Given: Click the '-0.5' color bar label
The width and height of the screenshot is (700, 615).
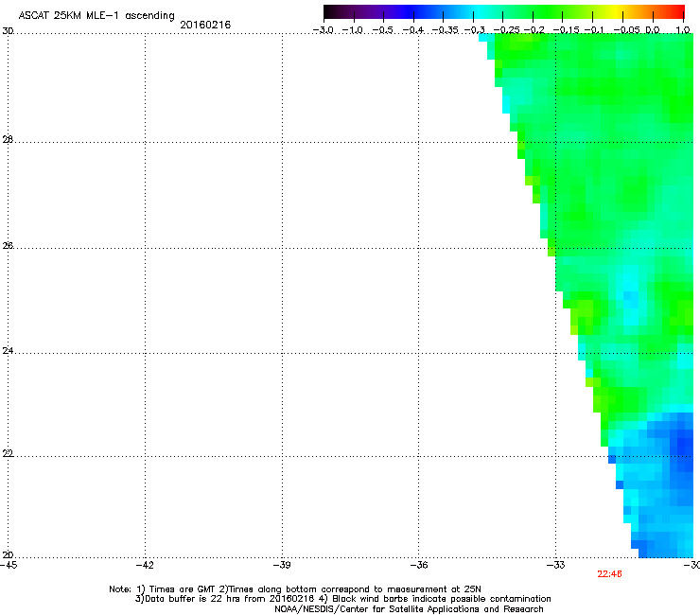Looking at the screenshot, I should [x=382, y=30].
